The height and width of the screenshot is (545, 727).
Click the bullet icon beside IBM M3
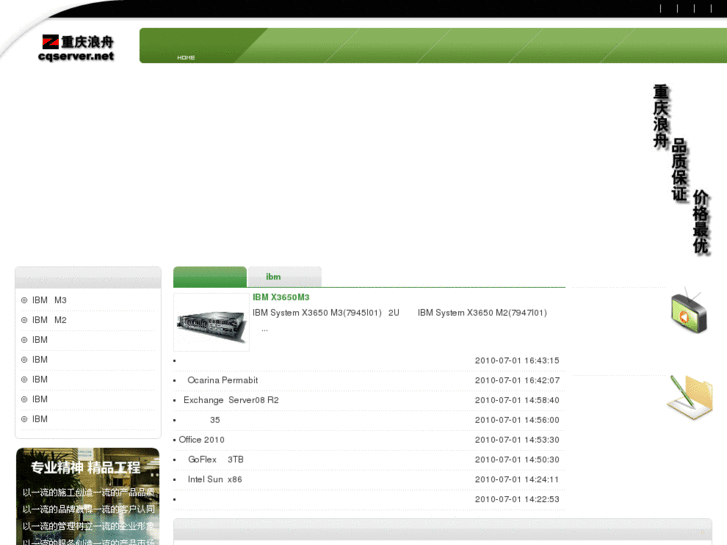(x=24, y=301)
